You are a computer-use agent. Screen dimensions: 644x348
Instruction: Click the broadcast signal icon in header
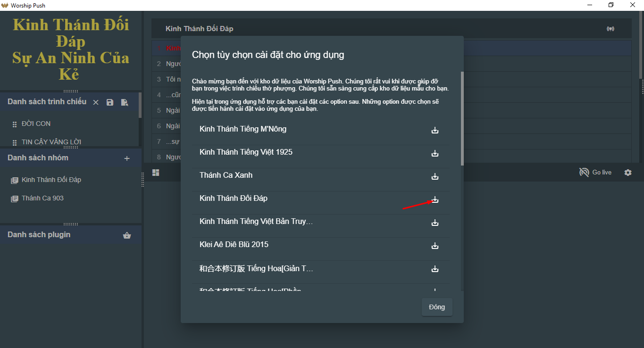611,29
